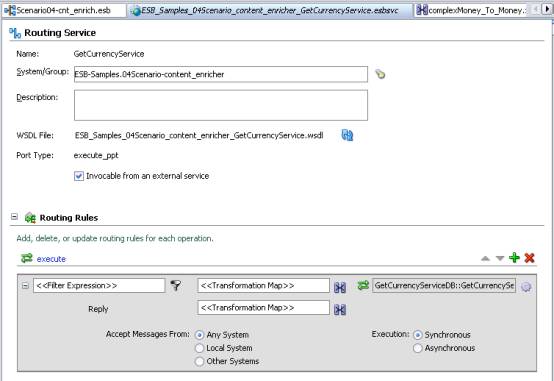Screen dimensions: 554x381
Task: Click the execute_ppt port type text
Action: pos(96,156)
